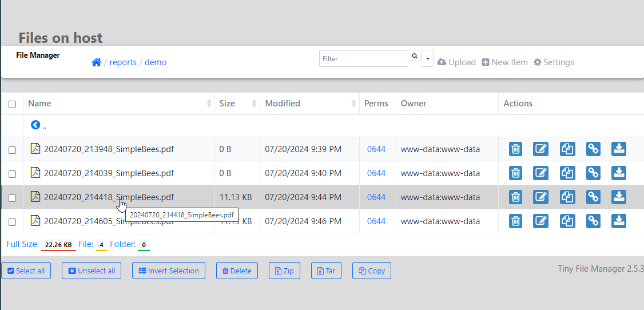Viewport: 644px width, 310px height.
Task: Click the blue back arrow to parent folder
Action: click(x=35, y=125)
